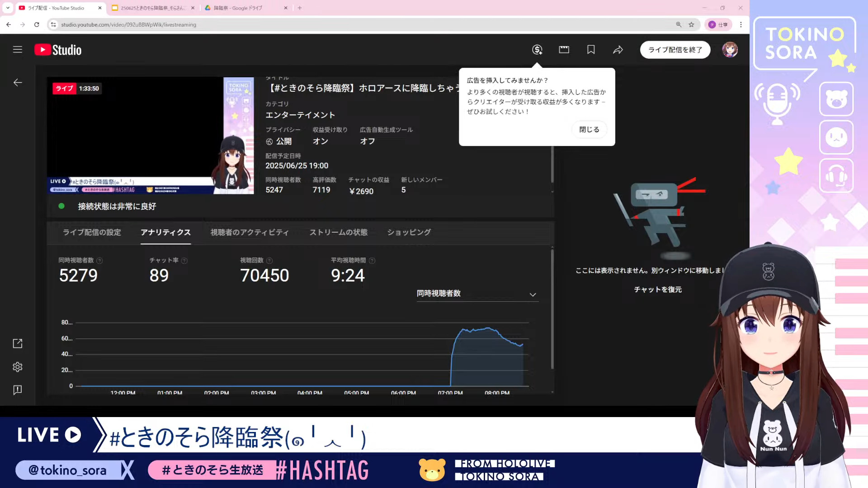
Task: Click the help icon next to チャット率
Action: point(184,261)
